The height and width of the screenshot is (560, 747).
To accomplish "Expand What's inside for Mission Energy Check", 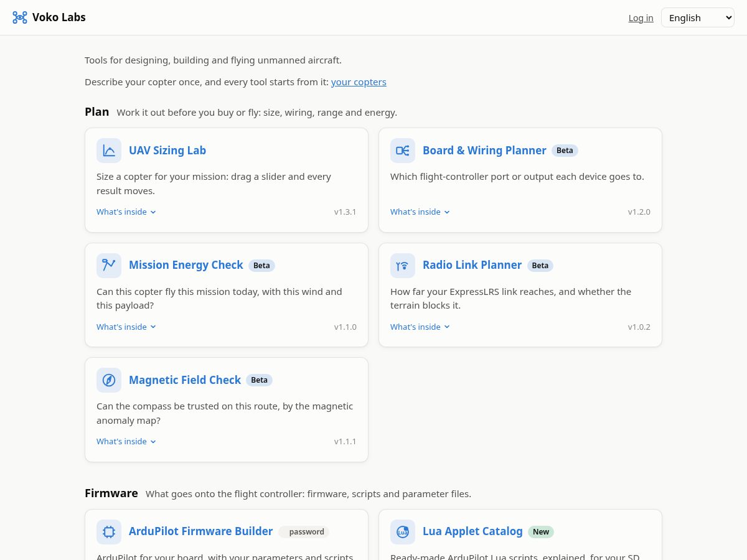I will coord(126,327).
